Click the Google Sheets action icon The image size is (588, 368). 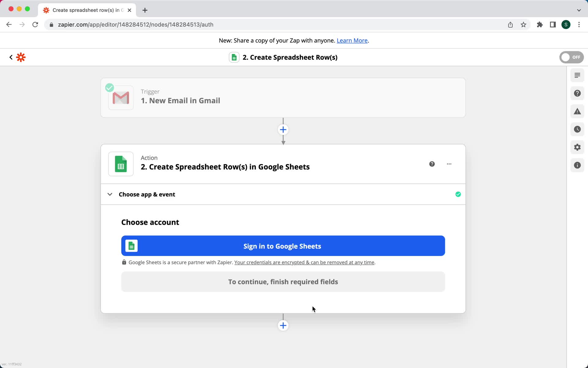[x=121, y=163]
